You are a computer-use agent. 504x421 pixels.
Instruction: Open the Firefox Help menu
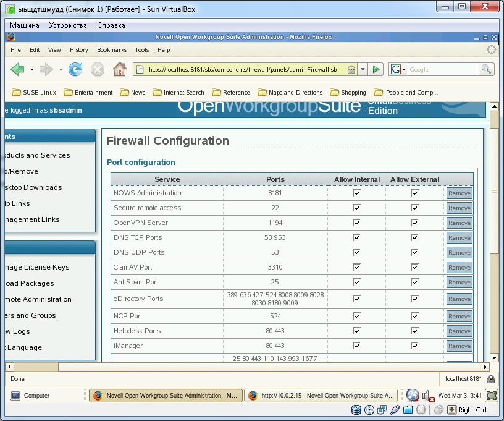pos(164,50)
